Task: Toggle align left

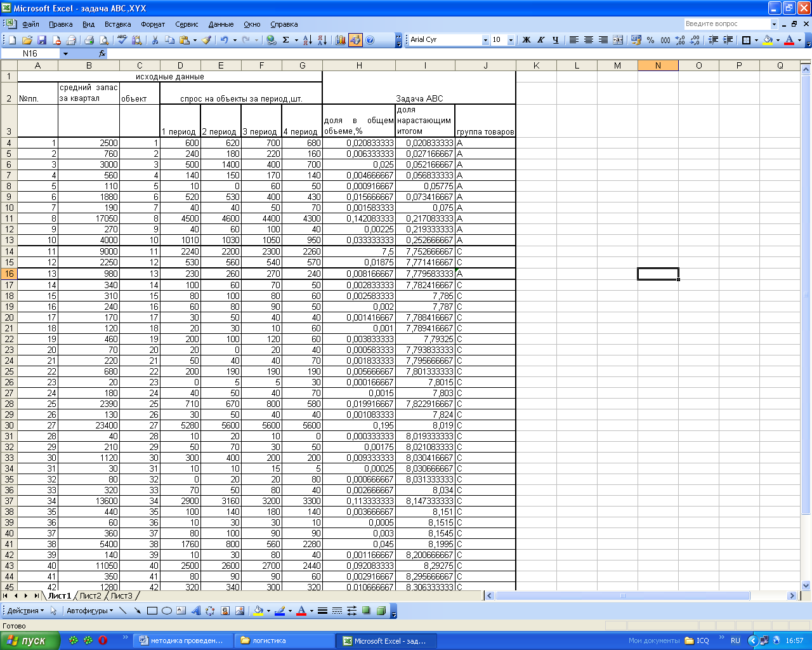Action: coord(573,40)
